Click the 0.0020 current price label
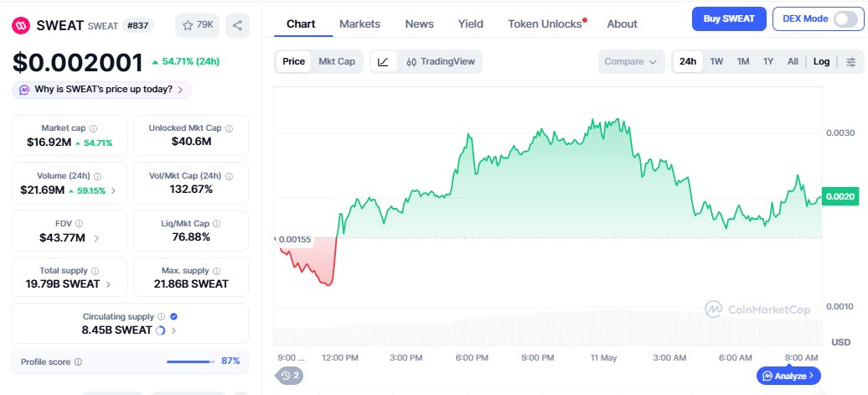 coord(840,197)
